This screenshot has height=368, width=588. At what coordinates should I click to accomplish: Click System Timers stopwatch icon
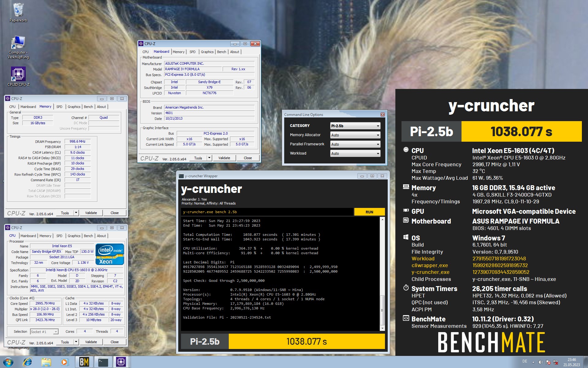click(x=406, y=288)
